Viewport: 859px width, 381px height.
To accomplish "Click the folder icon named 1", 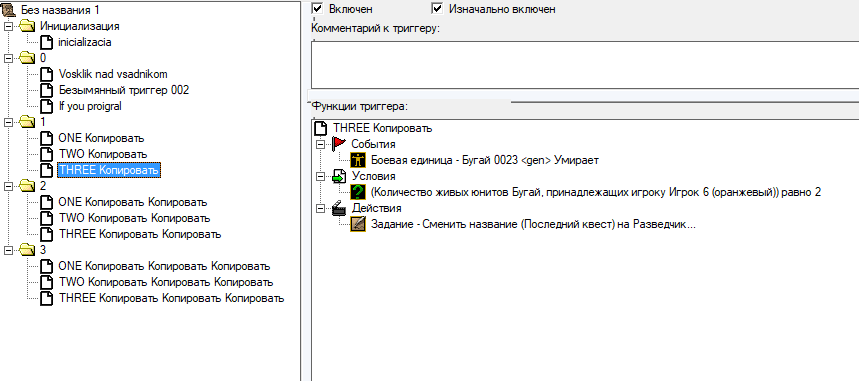I will point(26,122).
